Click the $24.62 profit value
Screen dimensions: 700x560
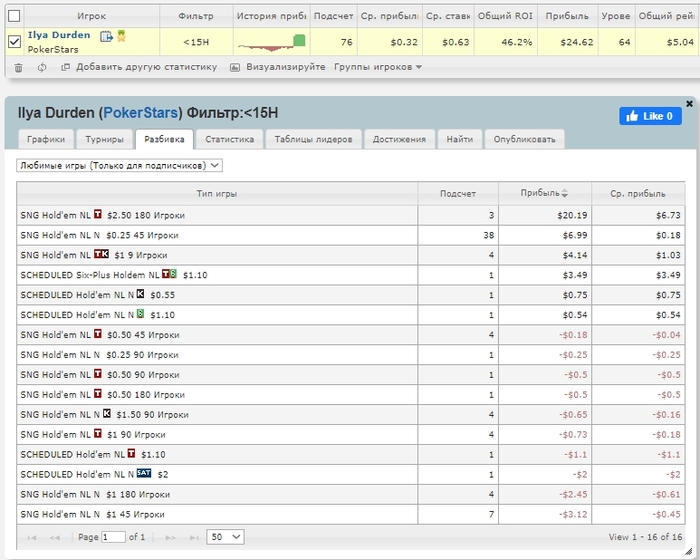point(577,42)
